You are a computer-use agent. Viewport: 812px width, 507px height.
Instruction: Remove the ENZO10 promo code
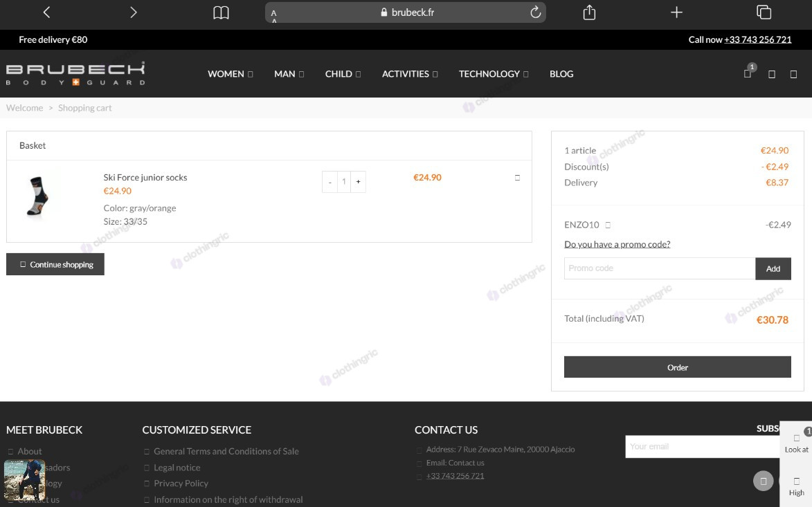pos(608,225)
